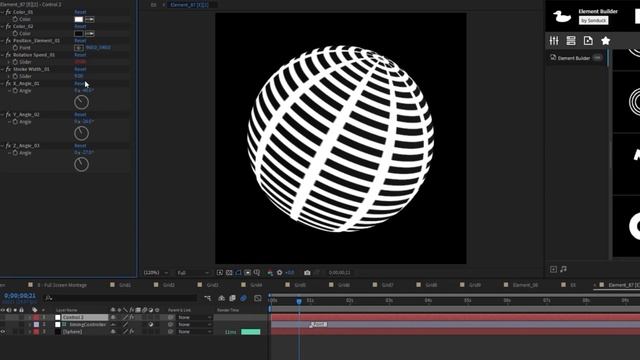640x360 pixels.
Task: Click the timeline current time indicator
Action: click(299, 301)
